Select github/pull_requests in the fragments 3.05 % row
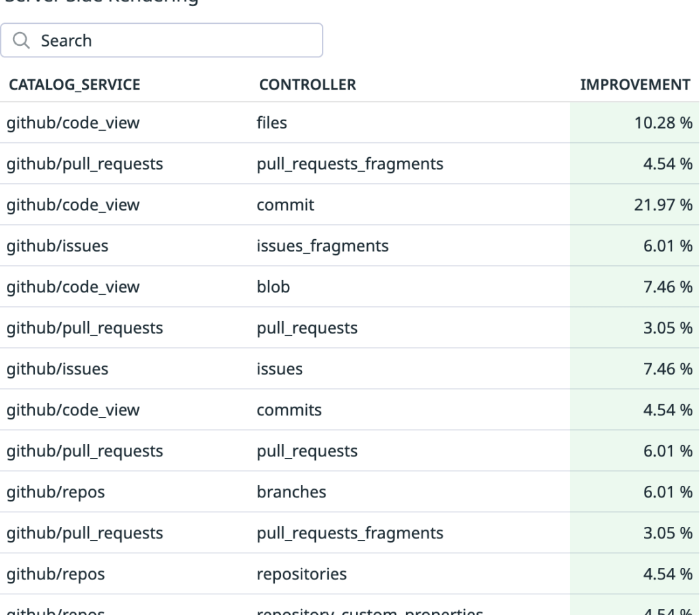The image size is (700, 615). 85,533
